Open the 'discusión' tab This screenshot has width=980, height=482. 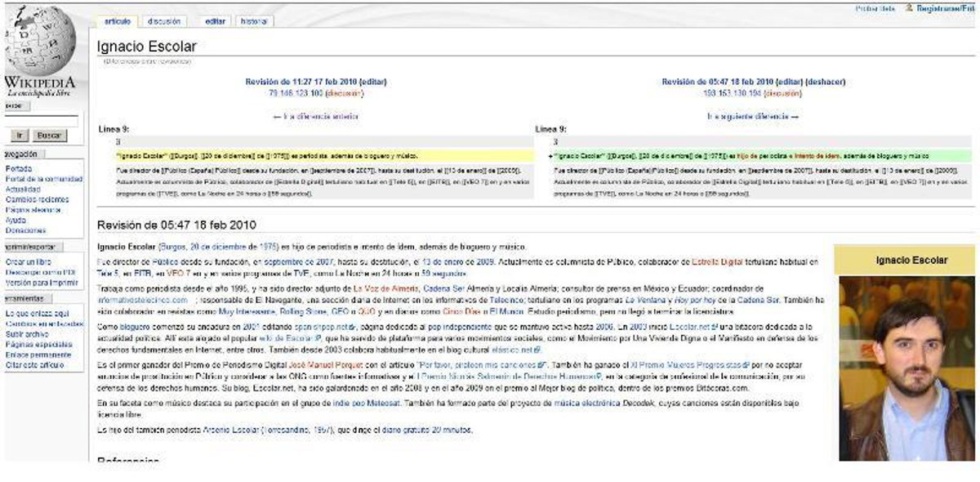point(163,21)
